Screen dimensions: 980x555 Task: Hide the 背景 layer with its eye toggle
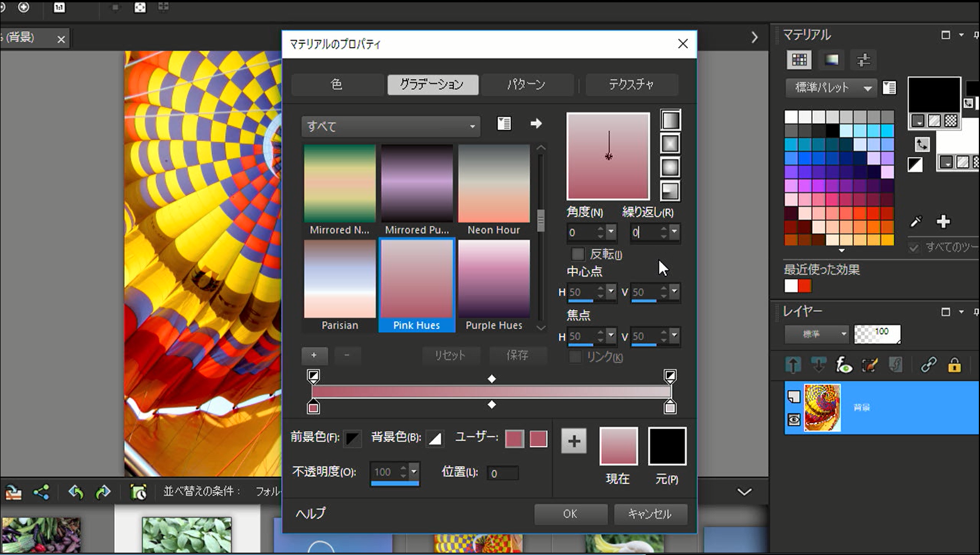pos(793,419)
